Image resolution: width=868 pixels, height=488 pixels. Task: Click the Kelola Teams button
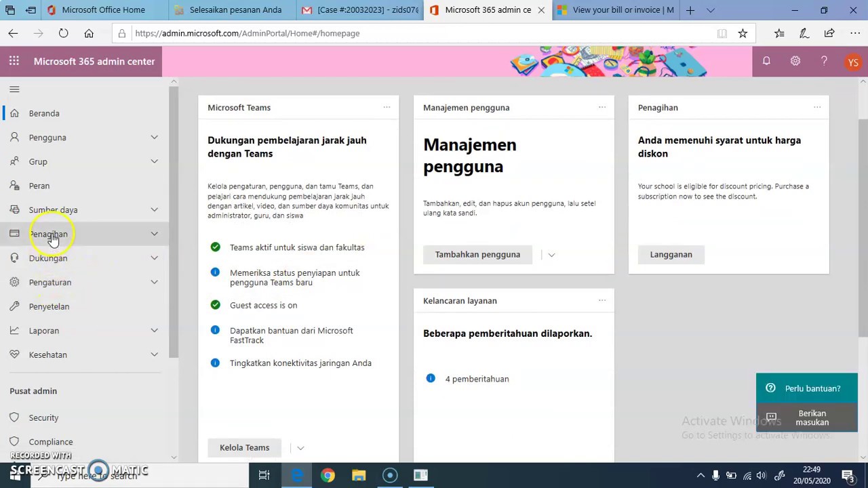pyautogui.click(x=245, y=448)
